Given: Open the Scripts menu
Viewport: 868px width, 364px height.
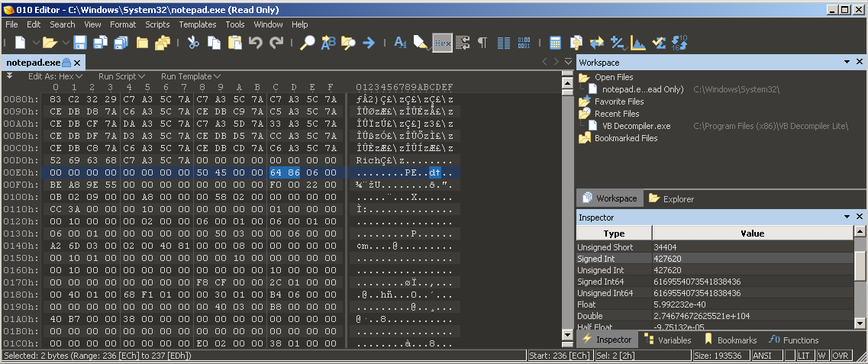Looking at the screenshot, I should click(157, 24).
